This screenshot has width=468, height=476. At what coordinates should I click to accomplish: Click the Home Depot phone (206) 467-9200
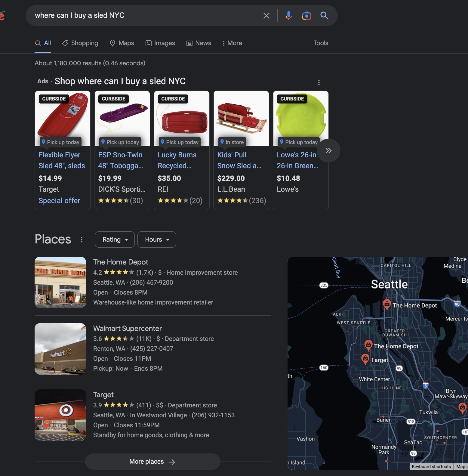[151, 283]
